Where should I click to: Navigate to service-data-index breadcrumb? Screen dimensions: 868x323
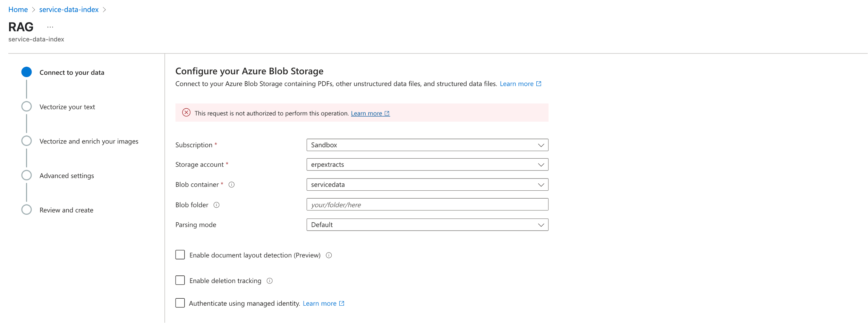pos(69,9)
